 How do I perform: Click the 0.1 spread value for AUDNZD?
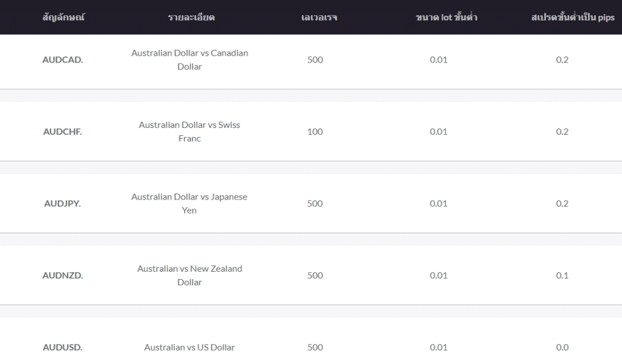562,275
